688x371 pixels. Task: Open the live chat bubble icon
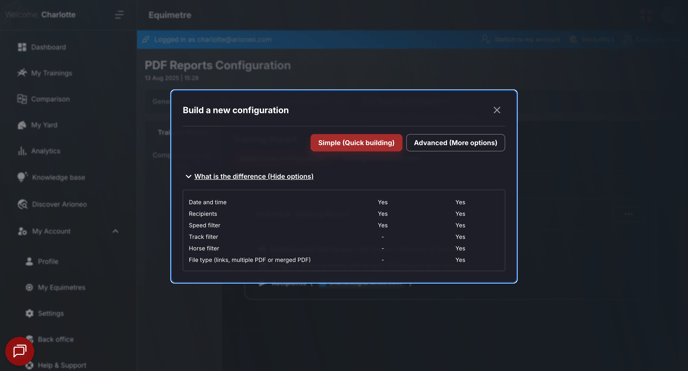point(19,351)
